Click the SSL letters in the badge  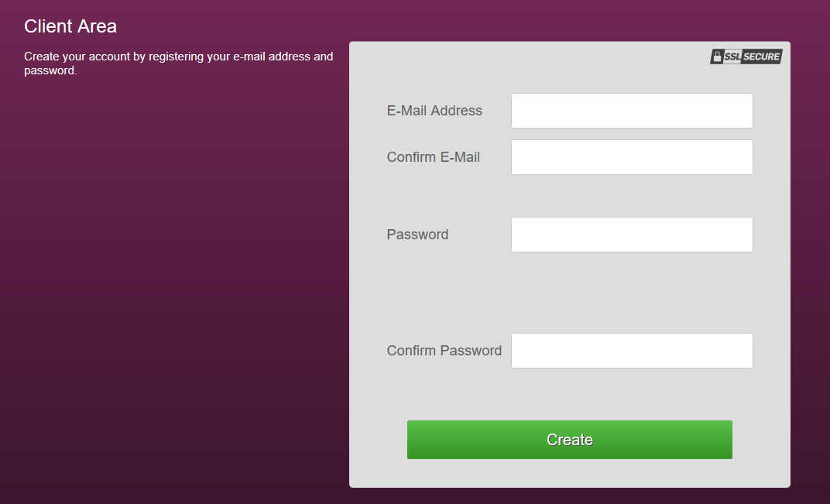732,57
